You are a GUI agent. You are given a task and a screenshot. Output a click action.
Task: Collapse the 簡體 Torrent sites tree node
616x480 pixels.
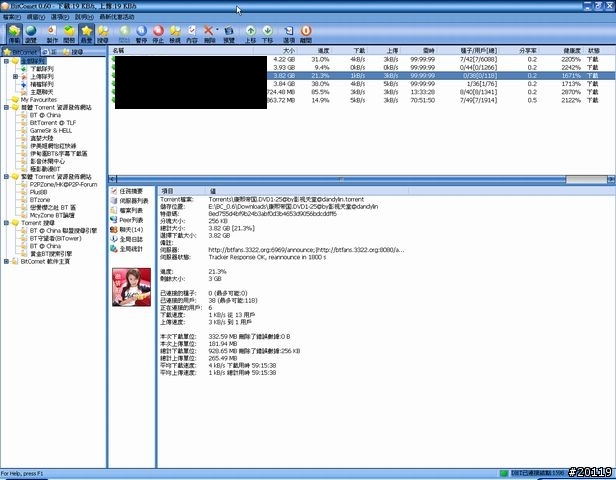[x=6, y=107]
